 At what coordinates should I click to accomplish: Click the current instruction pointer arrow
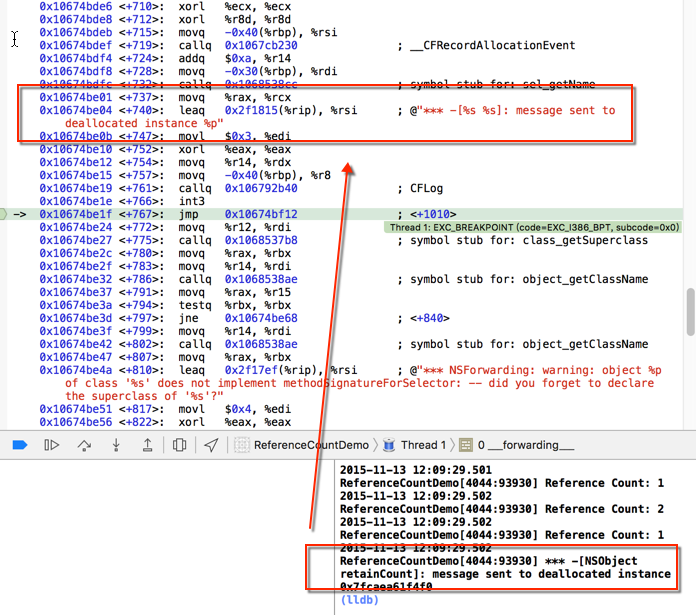(19, 214)
